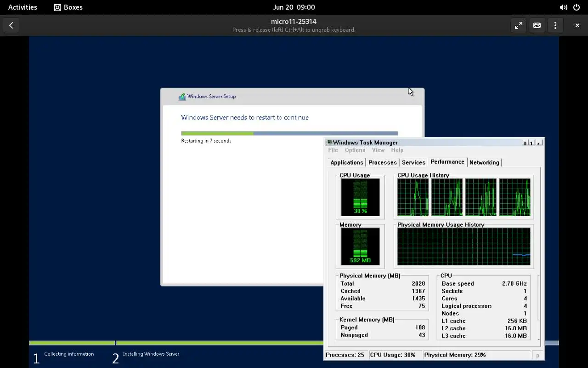The image size is (588, 368).
Task: Switch to the Networking tab
Action: (484, 162)
